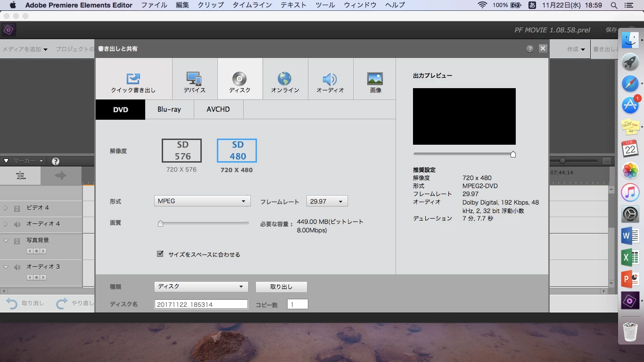This screenshot has width=644, height=362.
Task: Open App Store from the Dock
Action: [x=630, y=105]
